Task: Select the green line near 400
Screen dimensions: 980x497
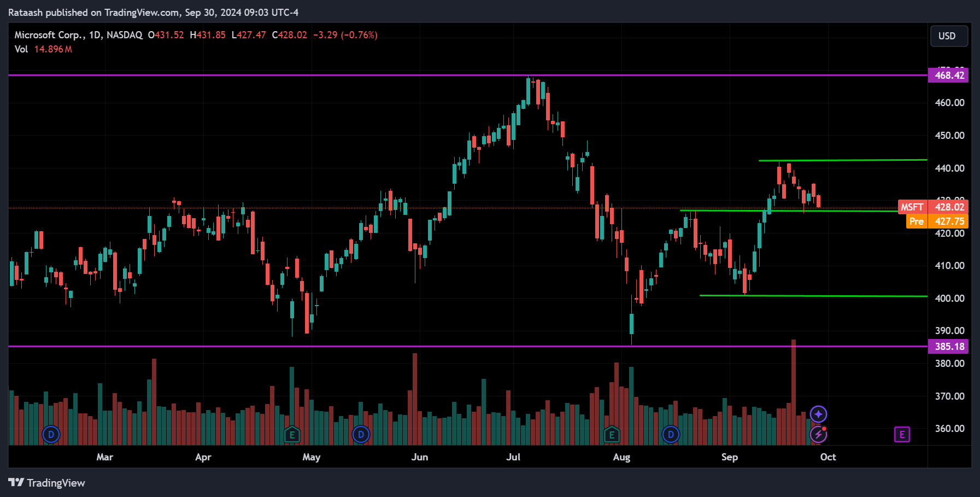Action: 813,296
